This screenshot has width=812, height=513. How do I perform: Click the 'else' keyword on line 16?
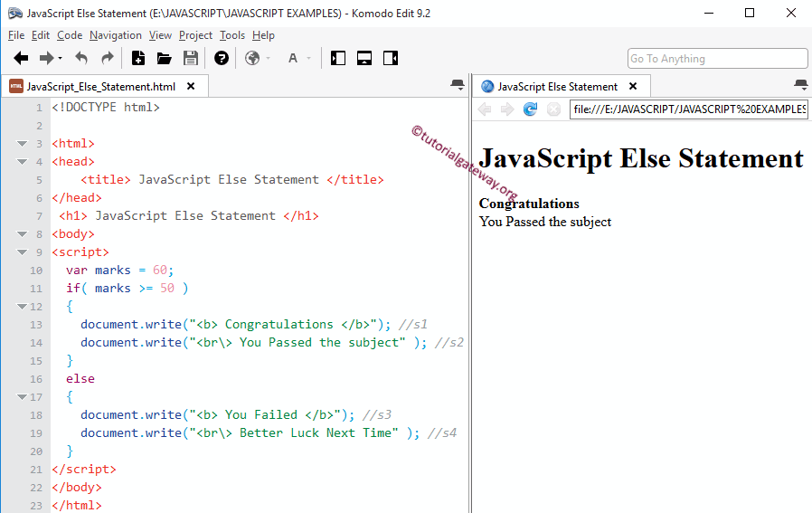pos(80,379)
